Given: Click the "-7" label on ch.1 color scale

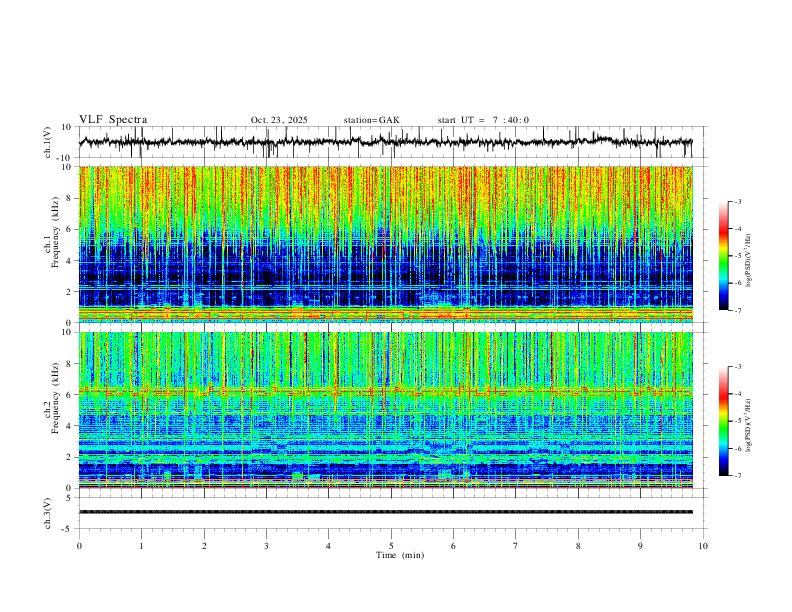Looking at the screenshot, I should coord(738,311).
